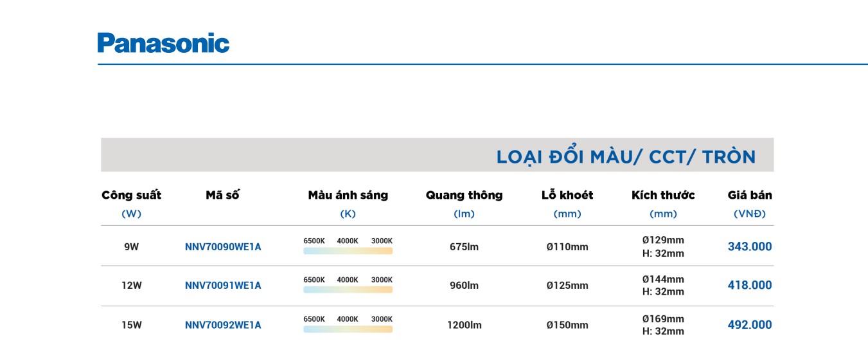Select the 12W power cell
Image resolution: width=868 pixels, height=359 pixels.
tap(131, 286)
